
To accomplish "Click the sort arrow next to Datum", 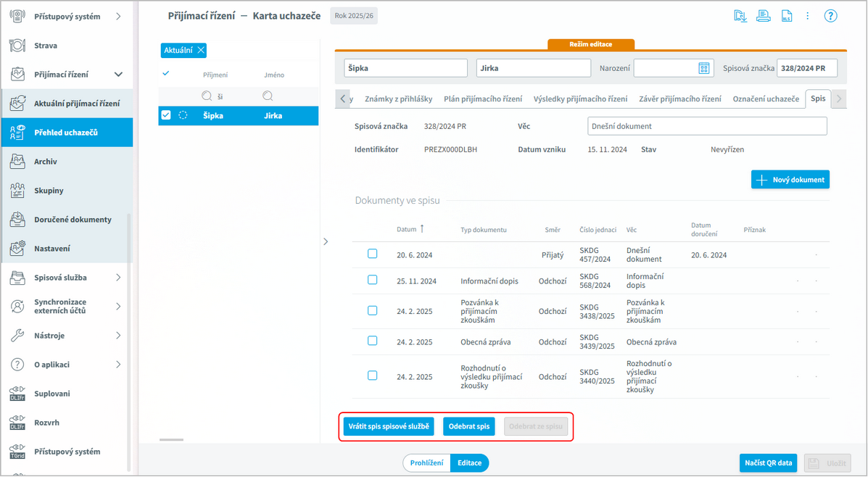I will [422, 228].
